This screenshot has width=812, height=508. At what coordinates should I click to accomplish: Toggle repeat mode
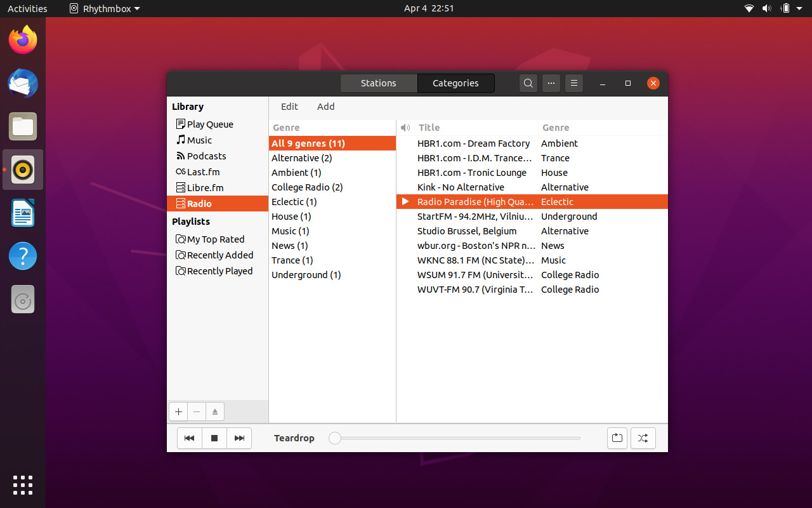click(617, 438)
